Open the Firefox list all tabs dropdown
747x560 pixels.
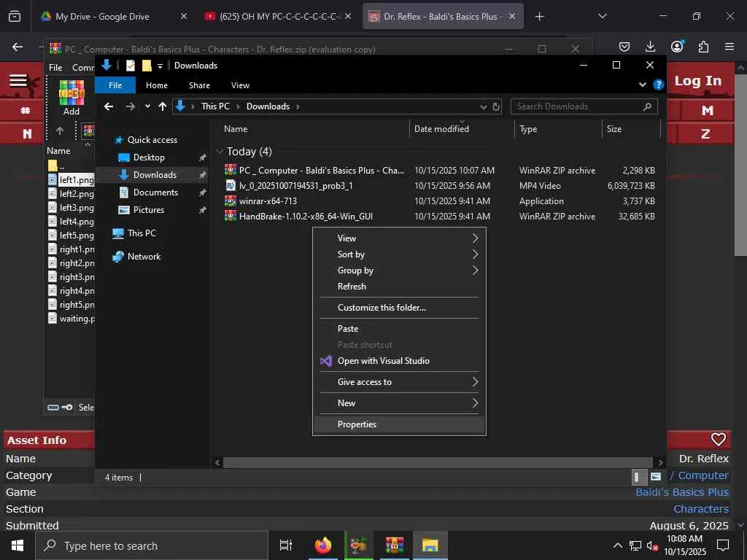point(602,16)
